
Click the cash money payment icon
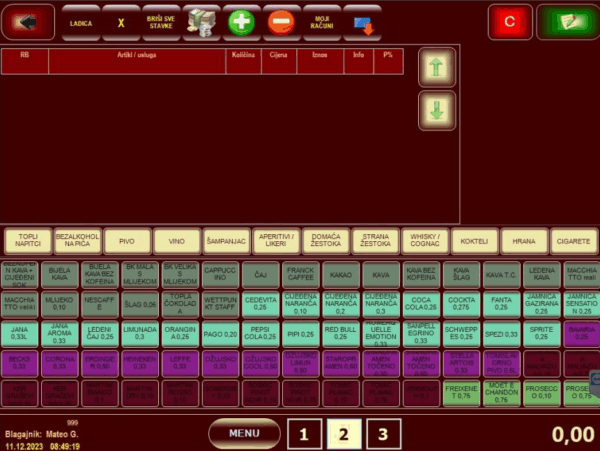tap(202, 21)
